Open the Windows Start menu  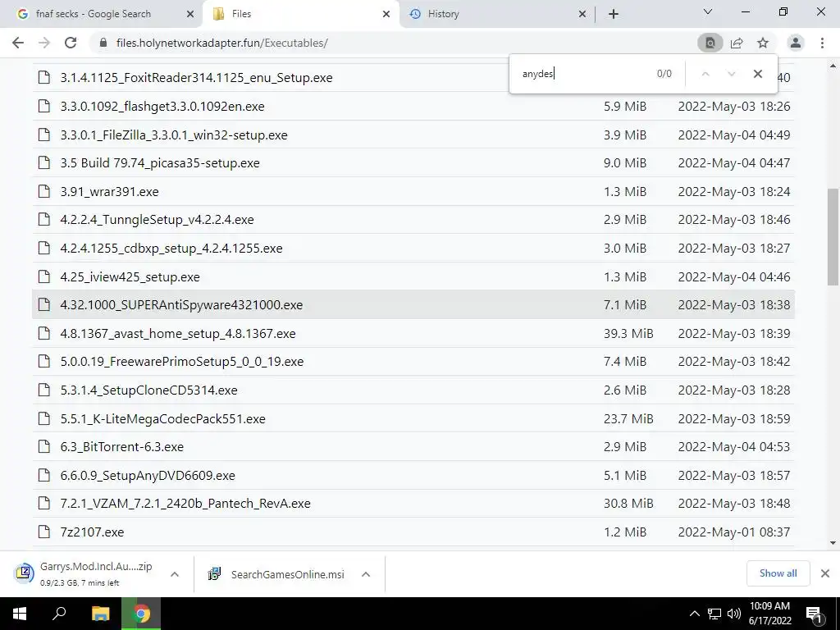click(20, 614)
